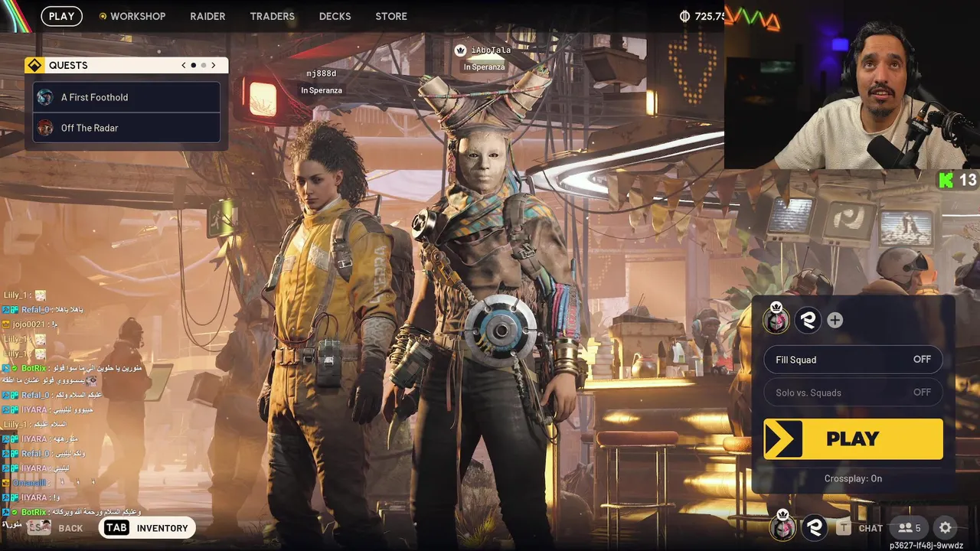Screen dimensions: 980x551
Task: Click the A First Foothold quest giver portrait
Action: point(45,97)
